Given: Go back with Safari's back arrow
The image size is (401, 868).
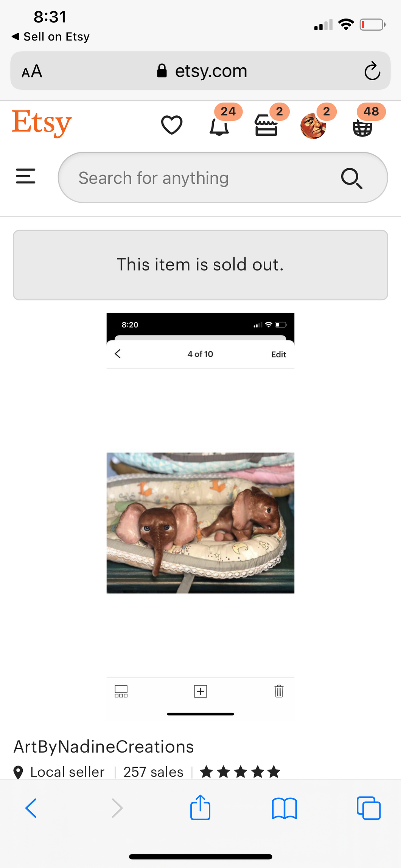Looking at the screenshot, I should [x=31, y=808].
